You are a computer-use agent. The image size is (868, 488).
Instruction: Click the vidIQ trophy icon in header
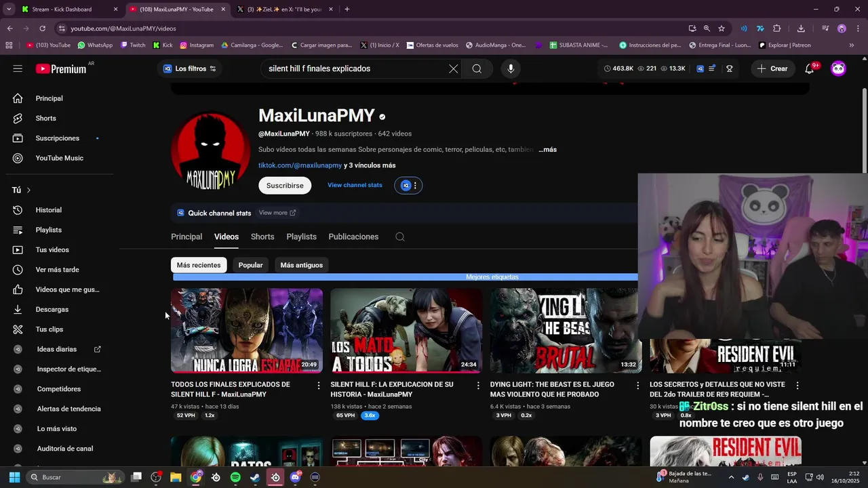(x=730, y=68)
